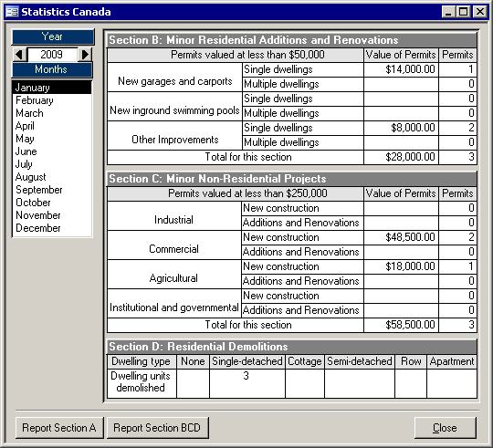
Task: Select April in the months list
Action: point(52,126)
